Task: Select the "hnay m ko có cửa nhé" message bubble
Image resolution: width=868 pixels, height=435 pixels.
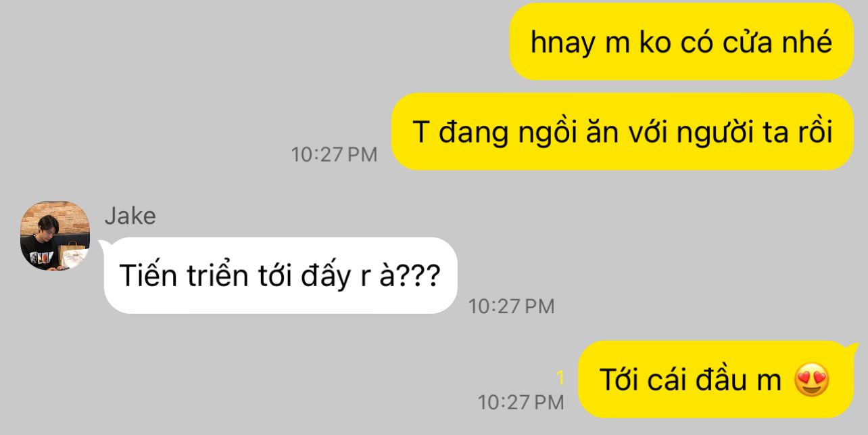Action: tap(681, 42)
